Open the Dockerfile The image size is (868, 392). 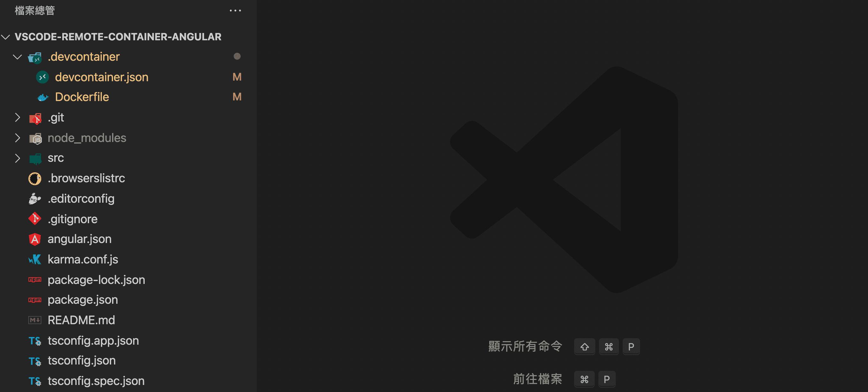82,97
